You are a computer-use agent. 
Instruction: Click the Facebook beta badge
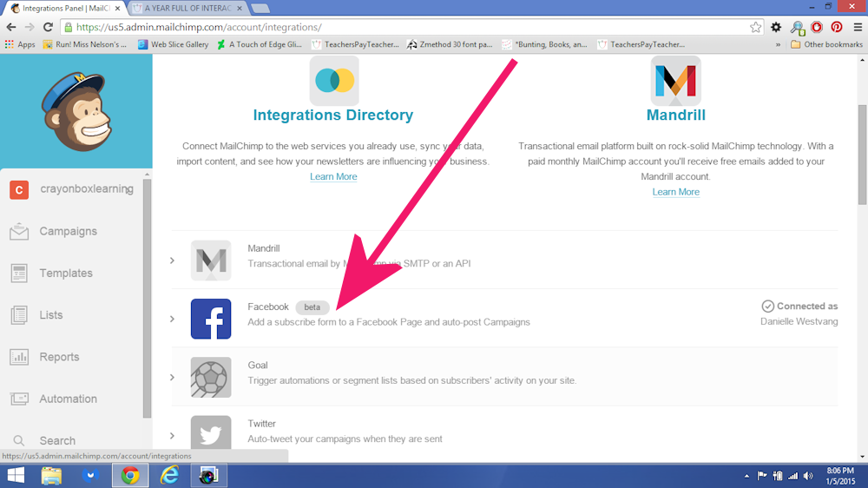(x=312, y=307)
